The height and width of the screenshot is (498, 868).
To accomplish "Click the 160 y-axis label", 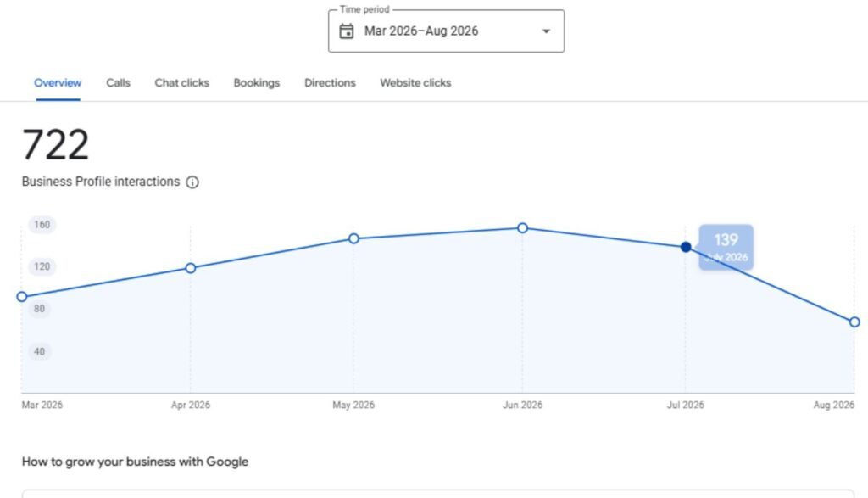I will coord(42,224).
